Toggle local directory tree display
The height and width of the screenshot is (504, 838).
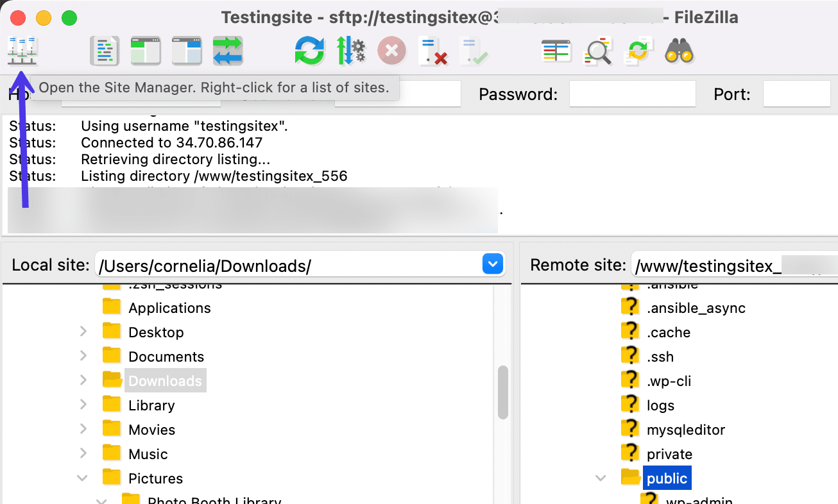[146, 51]
